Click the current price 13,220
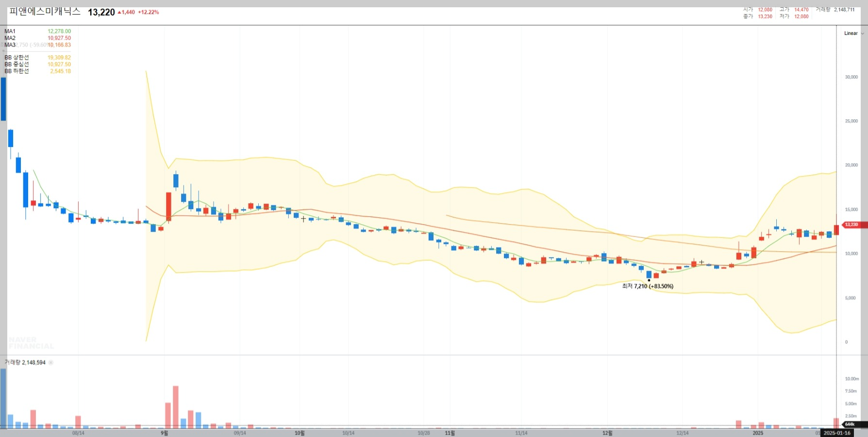The height and width of the screenshot is (437, 868). [101, 12]
